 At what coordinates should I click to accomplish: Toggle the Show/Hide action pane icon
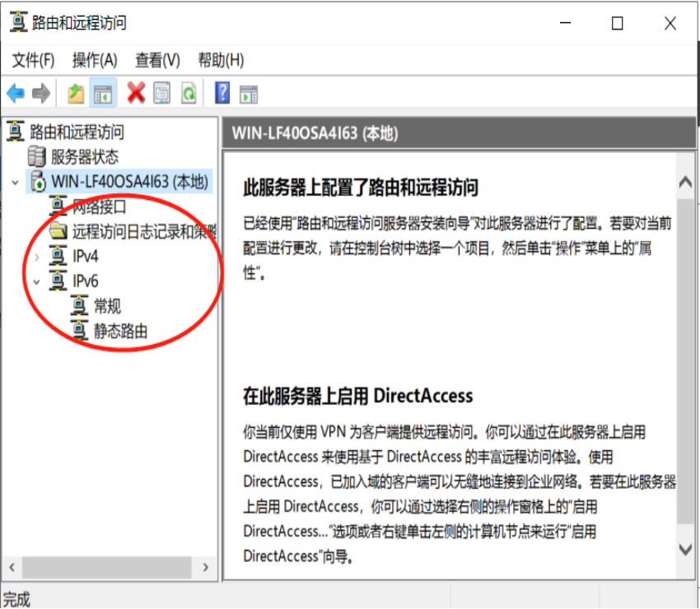pyautogui.click(x=249, y=94)
